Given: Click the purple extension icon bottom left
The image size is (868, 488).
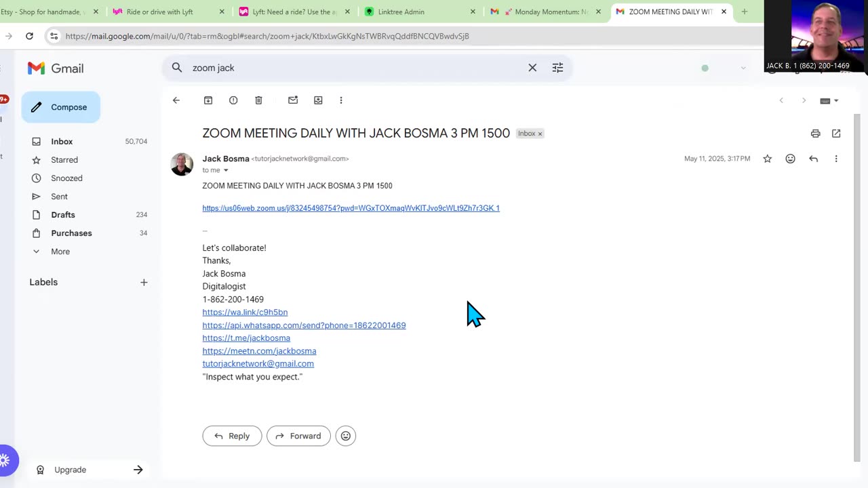Looking at the screenshot, I should tap(5, 460).
